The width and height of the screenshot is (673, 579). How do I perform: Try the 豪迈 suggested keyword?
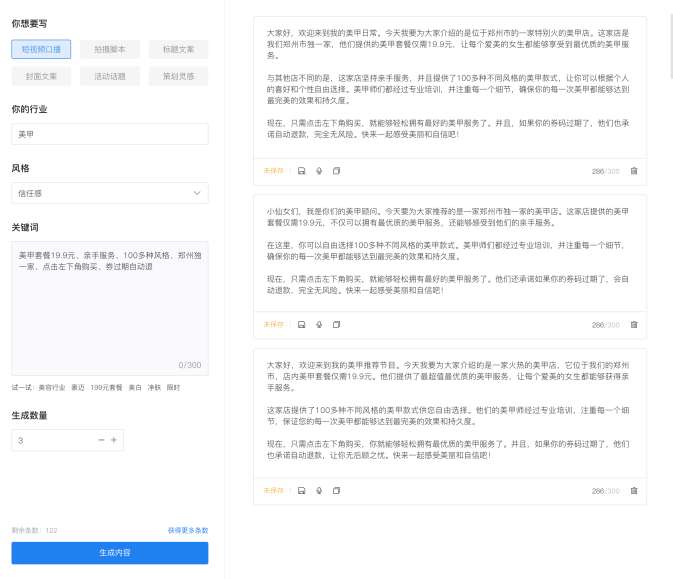coord(78,388)
